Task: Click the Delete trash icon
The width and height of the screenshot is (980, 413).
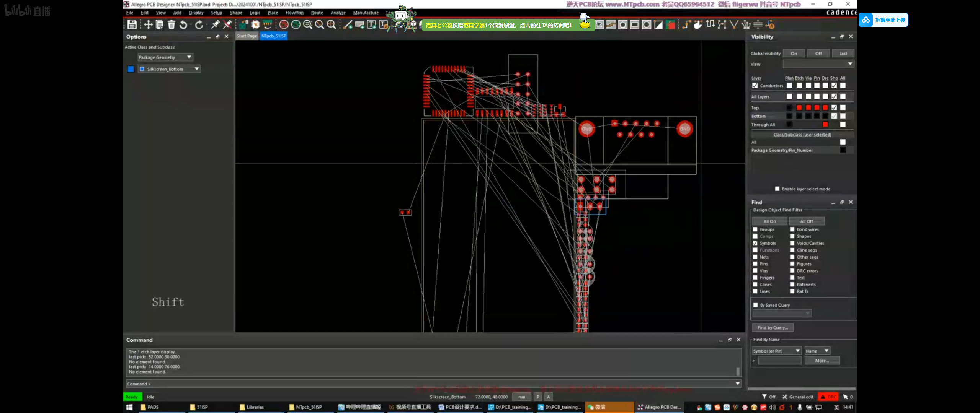Action: pyautogui.click(x=171, y=25)
